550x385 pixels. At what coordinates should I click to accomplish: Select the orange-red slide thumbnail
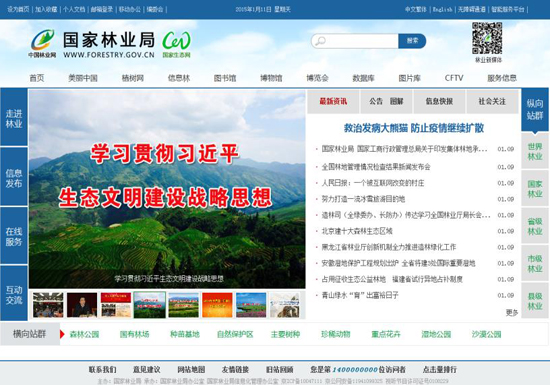click(217, 305)
